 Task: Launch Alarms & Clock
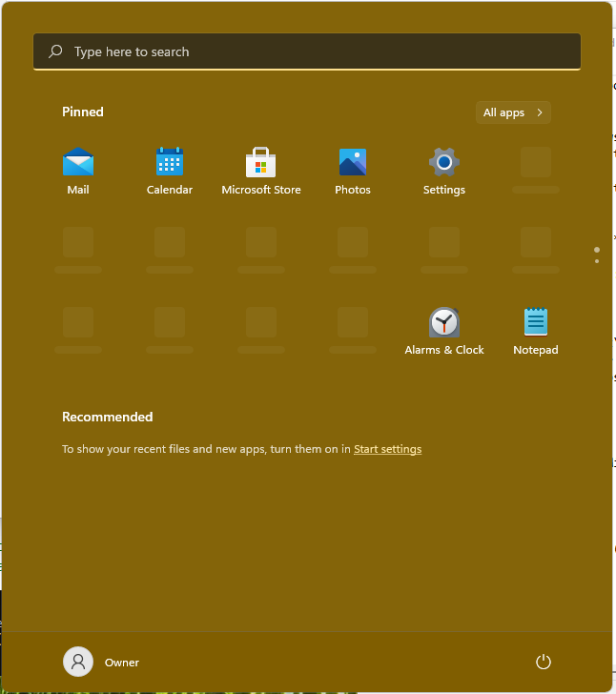click(x=444, y=331)
